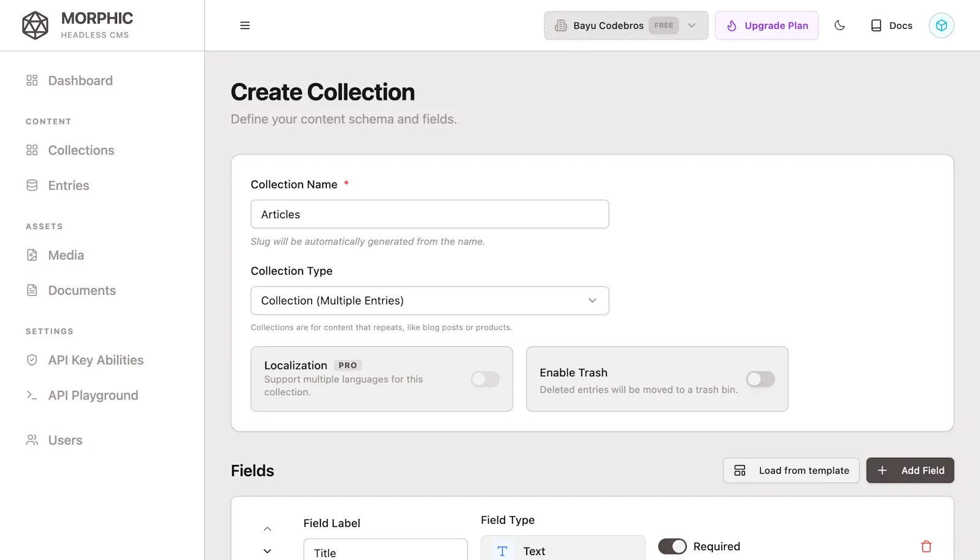Click the Upgrade Plan button
980x560 pixels.
[766, 25]
